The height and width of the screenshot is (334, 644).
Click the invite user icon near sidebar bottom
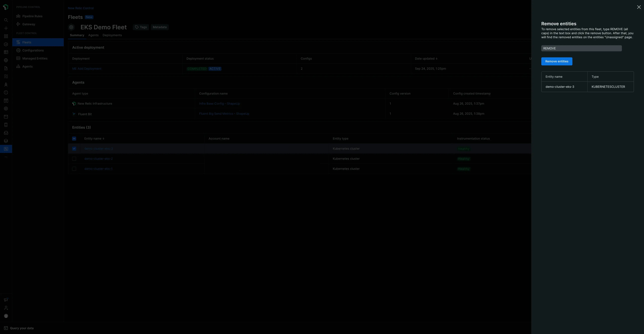point(6,308)
